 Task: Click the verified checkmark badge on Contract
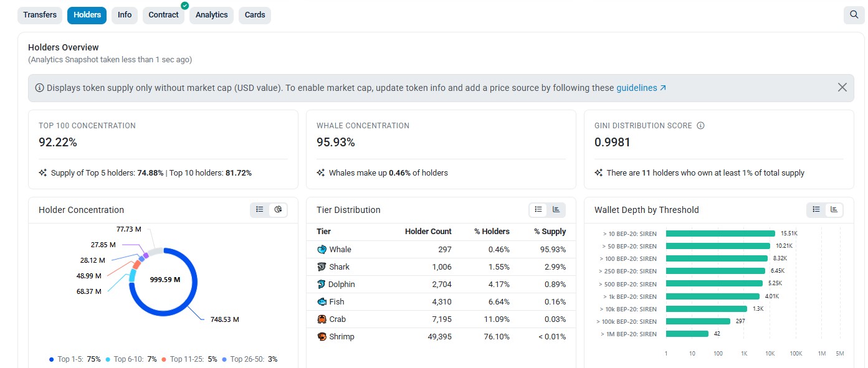(x=184, y=6)
